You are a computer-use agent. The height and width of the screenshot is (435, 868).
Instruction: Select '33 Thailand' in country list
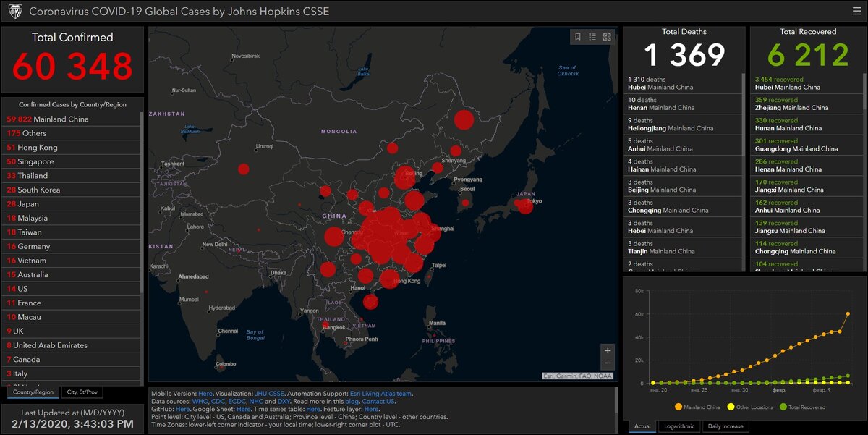tap(72, 175)
